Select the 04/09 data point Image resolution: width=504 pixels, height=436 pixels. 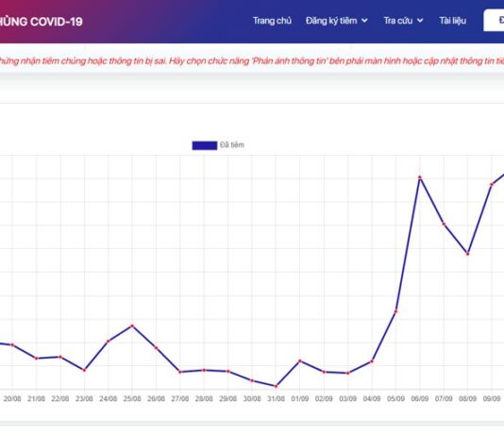[x=372, y=361]
